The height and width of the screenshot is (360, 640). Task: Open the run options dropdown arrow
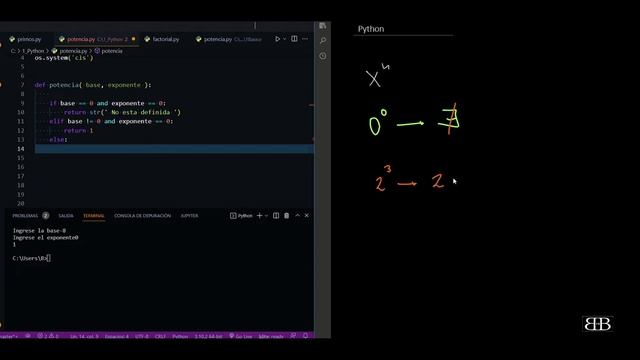[x=284, y=39]
